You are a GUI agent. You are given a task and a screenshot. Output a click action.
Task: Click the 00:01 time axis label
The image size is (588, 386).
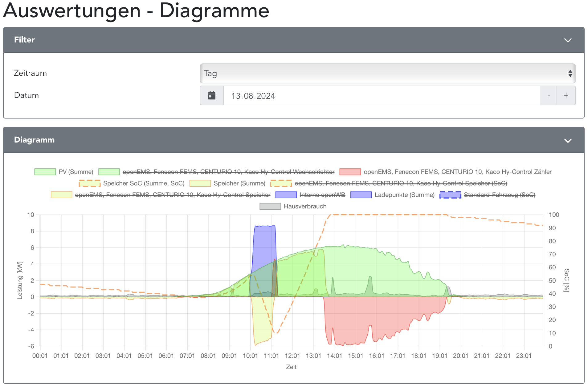40,356
